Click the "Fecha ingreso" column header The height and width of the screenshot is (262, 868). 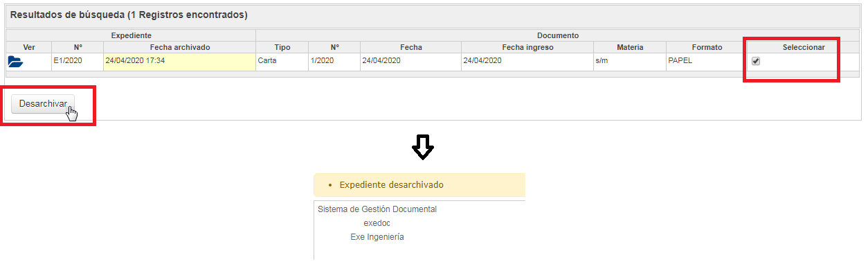pos(527,47)
